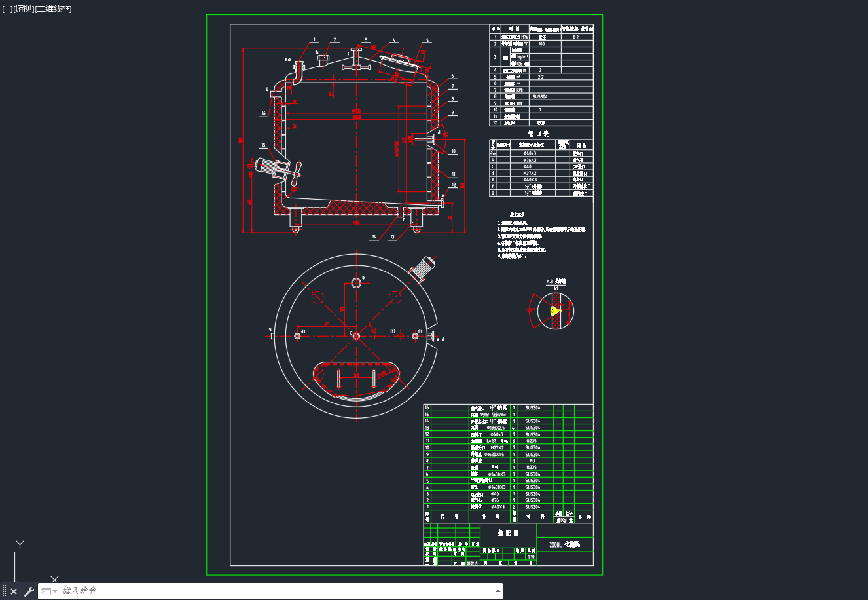Open the [-] viewport controls menu
Screen dimensions: 868x600
click(x=7, y=9)
